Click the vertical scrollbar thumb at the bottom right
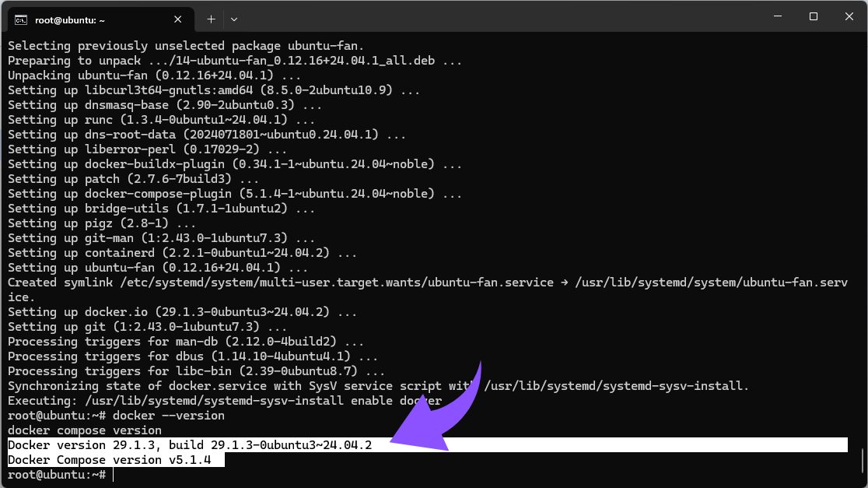 [x=863, y=460]
